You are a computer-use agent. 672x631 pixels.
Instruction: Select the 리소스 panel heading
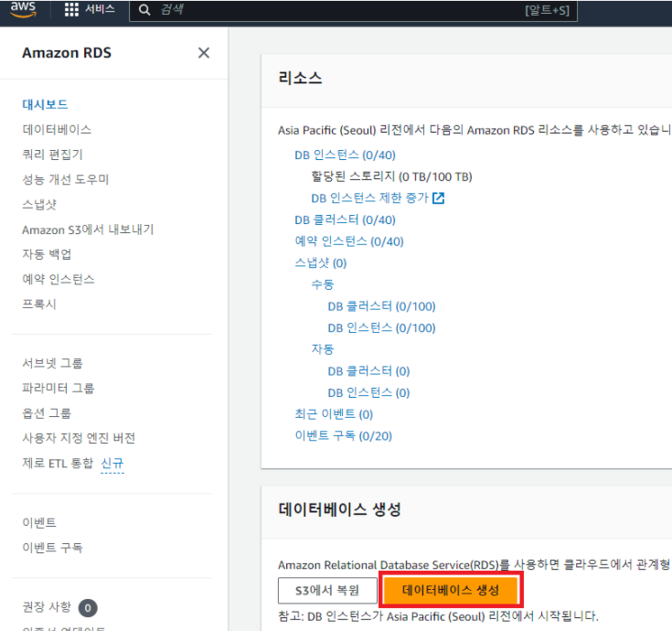point(300,78)
